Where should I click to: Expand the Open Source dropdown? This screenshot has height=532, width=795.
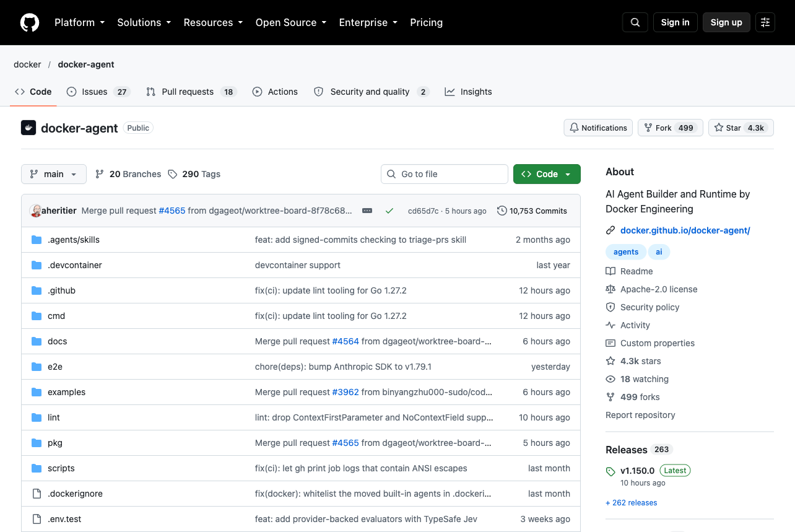coord(290,22)
